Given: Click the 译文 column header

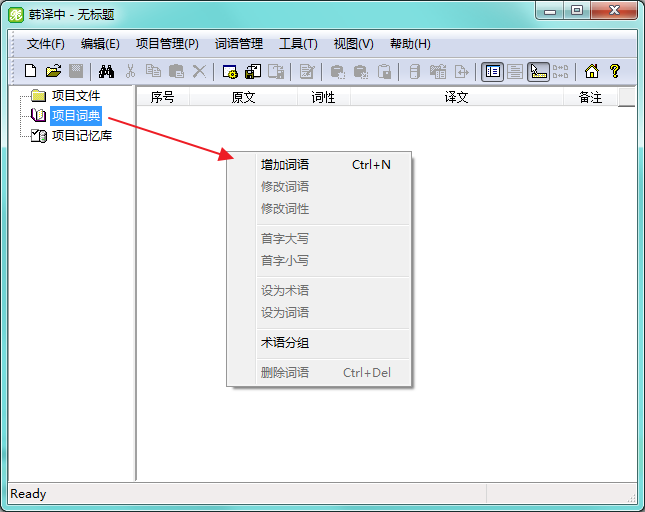Looking at the screenshot, I should (456, 97).
